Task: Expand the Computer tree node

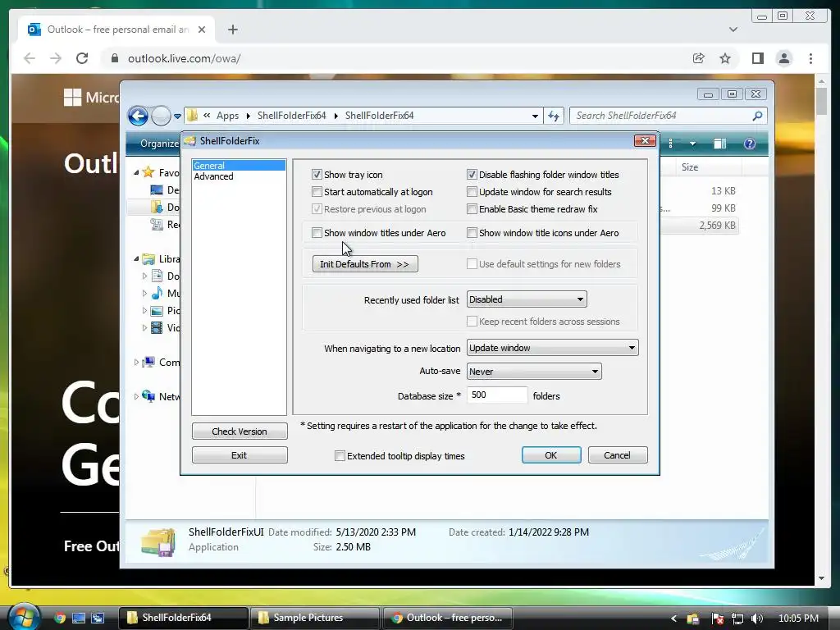Action: (136, 362)
